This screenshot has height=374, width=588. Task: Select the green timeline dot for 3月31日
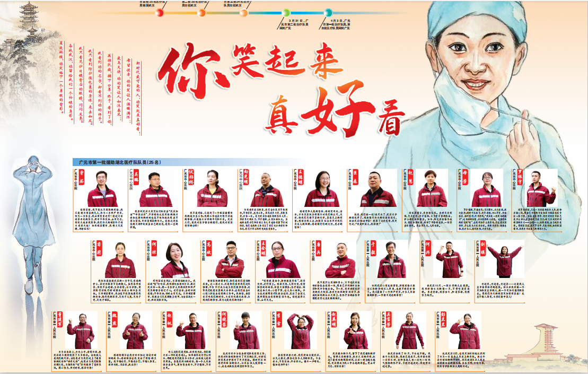pyautogui.click(x=286, y=12)
